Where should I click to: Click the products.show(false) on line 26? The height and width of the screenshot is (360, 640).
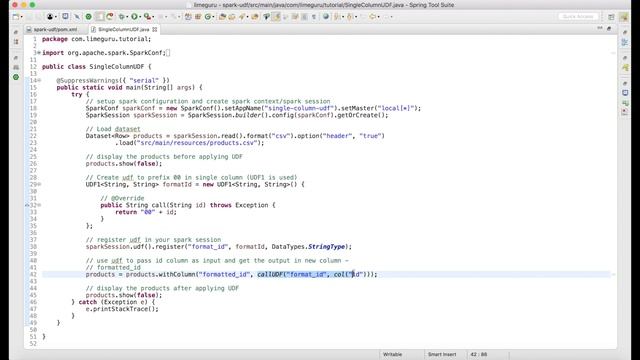pos(124,164)
